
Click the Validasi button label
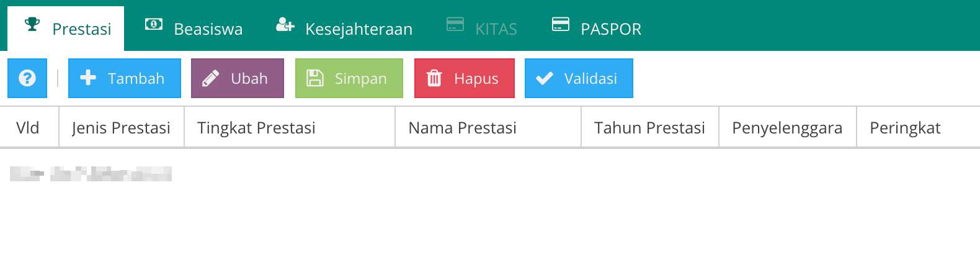590,79
